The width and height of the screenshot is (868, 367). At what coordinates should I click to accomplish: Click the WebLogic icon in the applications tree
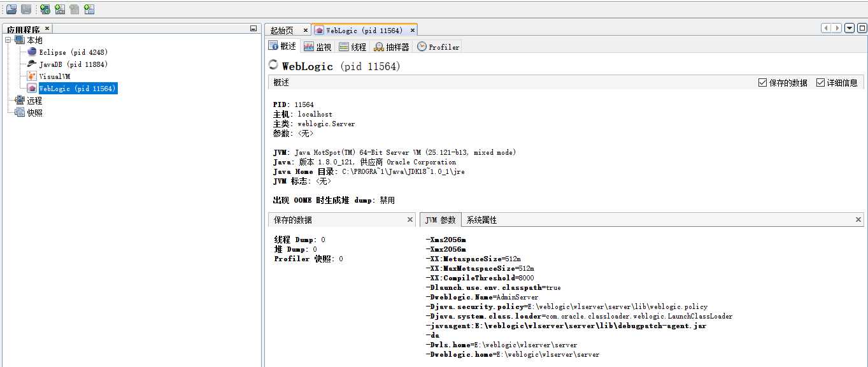pyautogui.click(x=32, y=89)
